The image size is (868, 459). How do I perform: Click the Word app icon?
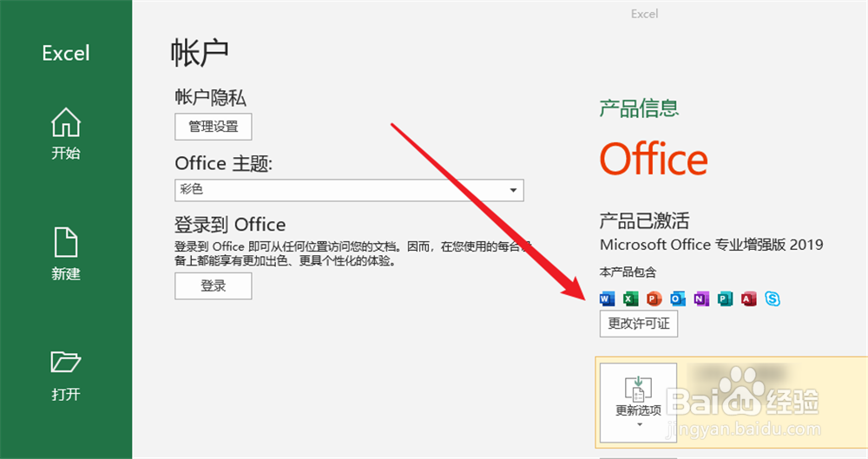pyautogui.click(x=608, y=299)
